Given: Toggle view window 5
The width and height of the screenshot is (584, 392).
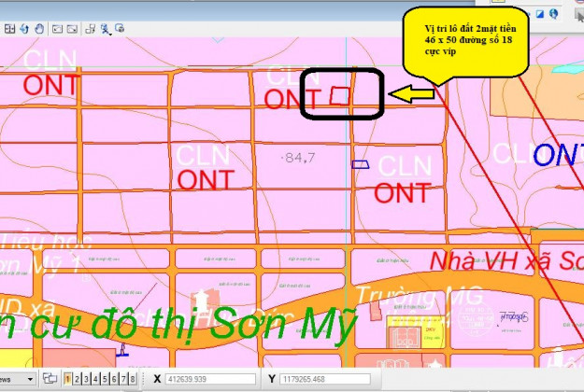Looking at the screenshot, I should tap(105, 379).
